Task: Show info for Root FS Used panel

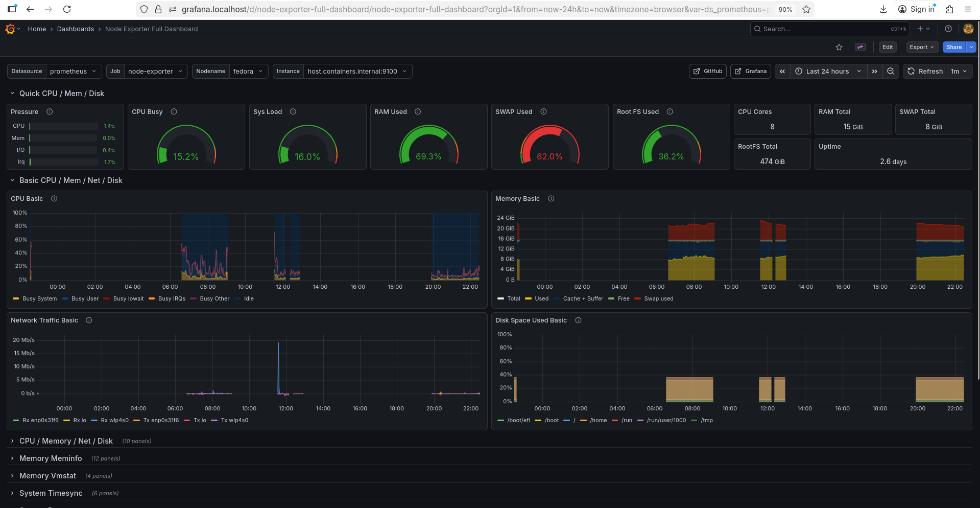Action: (x=670, y=112)
